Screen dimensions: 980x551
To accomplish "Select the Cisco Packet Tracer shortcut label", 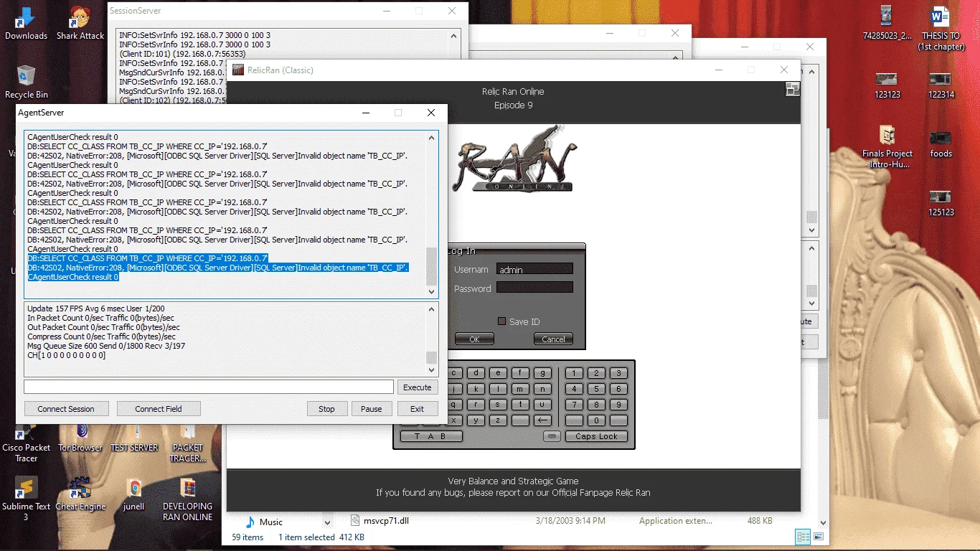I will click(26, 453).
